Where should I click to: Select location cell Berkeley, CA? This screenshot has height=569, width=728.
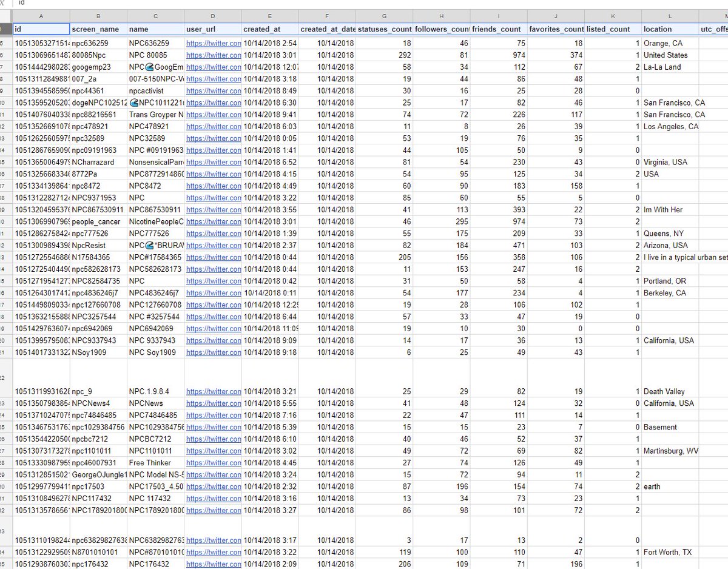[x=670, y=293]
